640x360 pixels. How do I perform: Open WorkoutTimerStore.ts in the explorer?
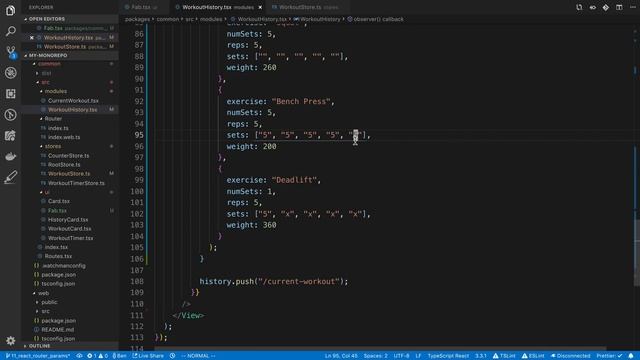click(x=76, y=183)
